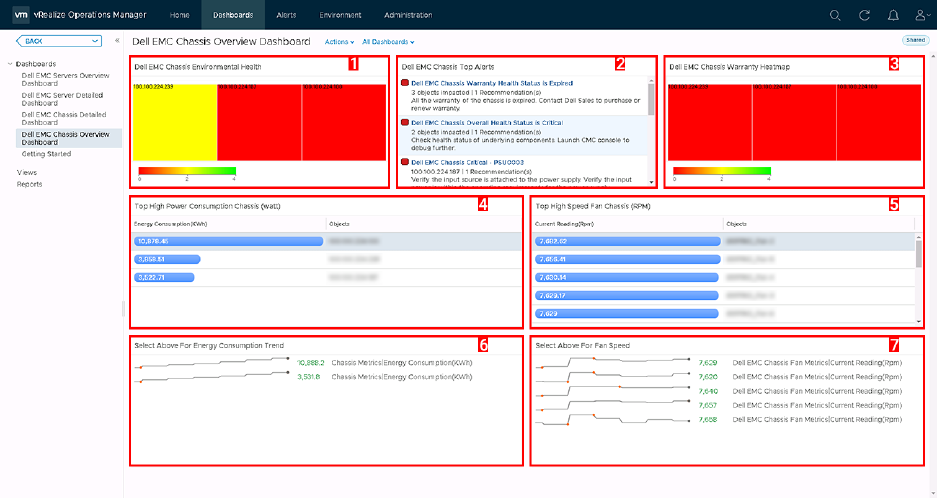The image size is (937, 498).
Task: Open Dell EMC Chassis Critical - PSU0003 alert
Action: click(x=467, y=162)
